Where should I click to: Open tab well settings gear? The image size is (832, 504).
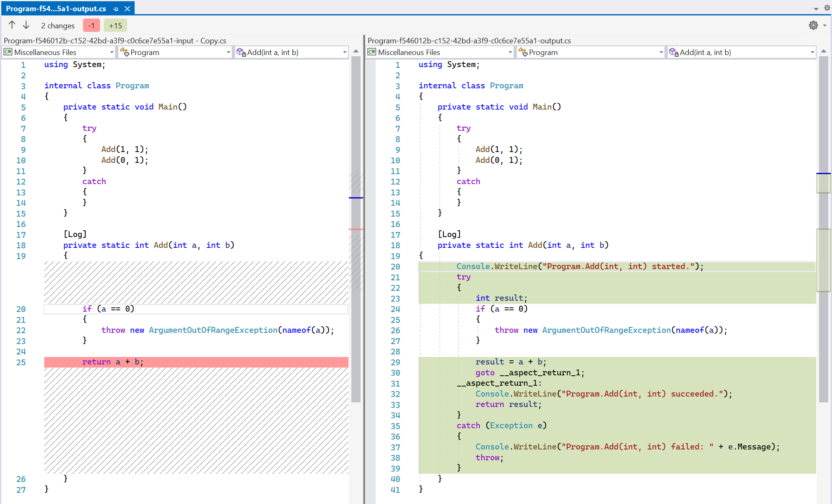(827, 8)
